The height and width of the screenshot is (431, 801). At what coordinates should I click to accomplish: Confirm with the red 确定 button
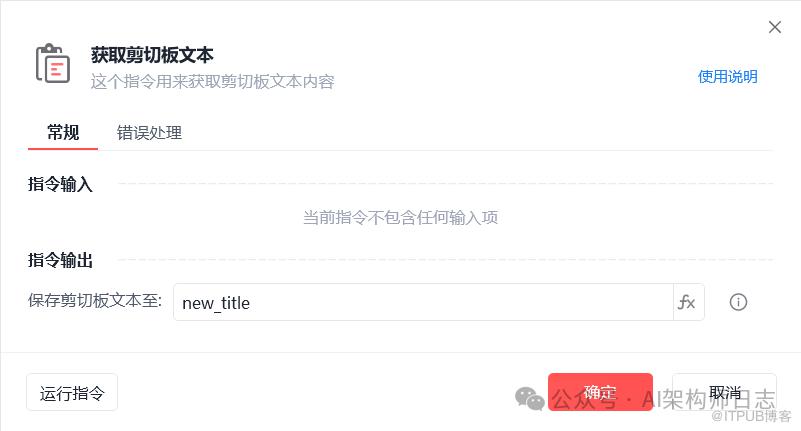pos(600,391)
